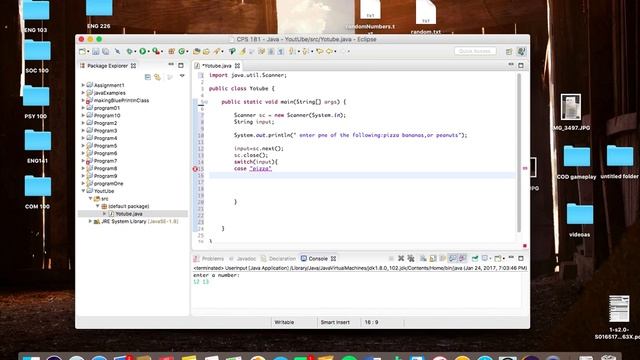Go to Last Edit Location arrow icon
Image resolution: width=640 pixels, height=360 pixels.
[319, 51]
